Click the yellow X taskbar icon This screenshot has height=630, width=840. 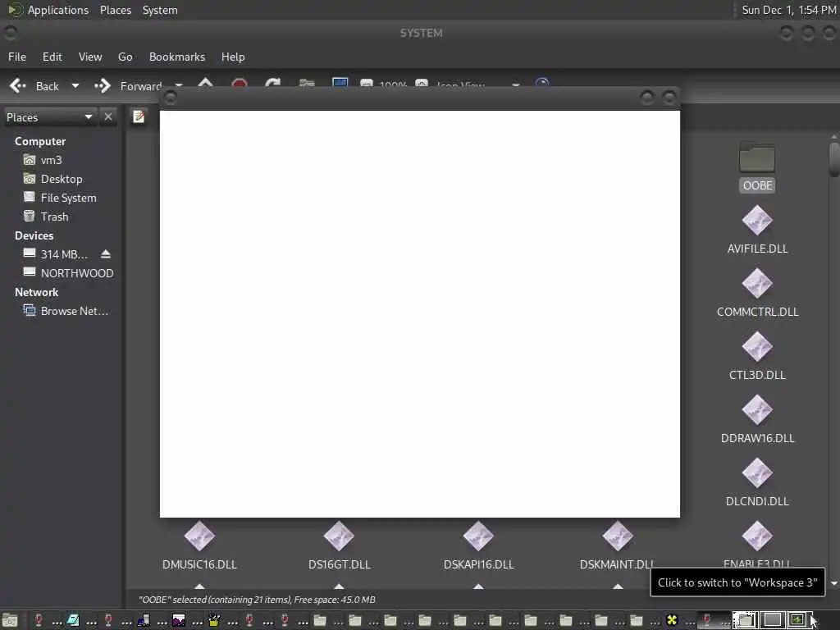coord(671,620)
